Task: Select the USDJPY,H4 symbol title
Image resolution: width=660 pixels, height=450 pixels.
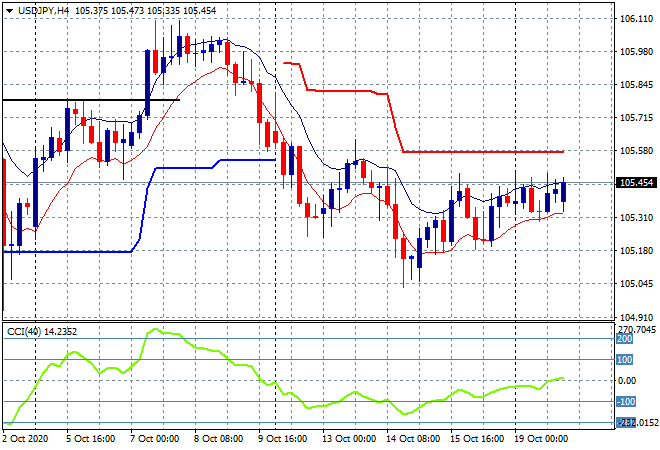Action: point(43,11)
